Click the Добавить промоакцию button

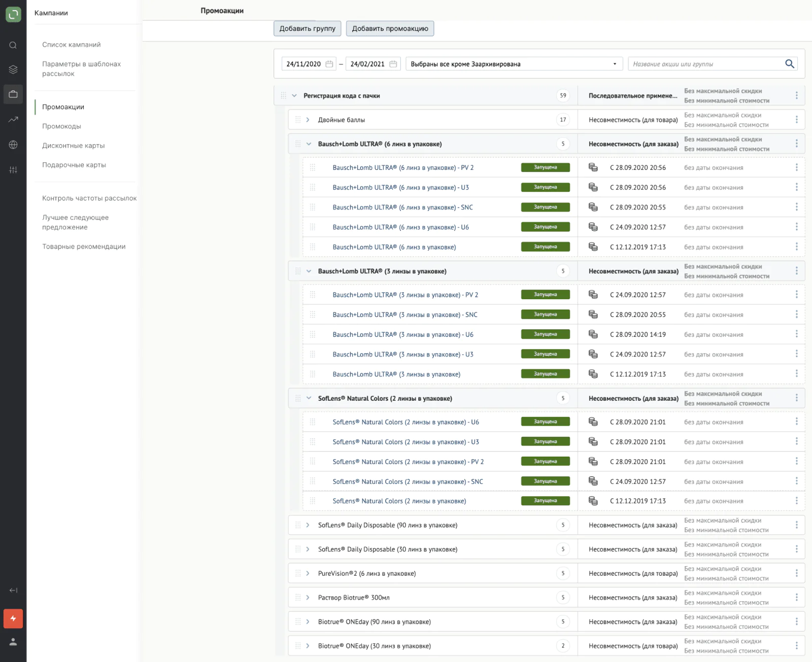[x=390, y=28]
